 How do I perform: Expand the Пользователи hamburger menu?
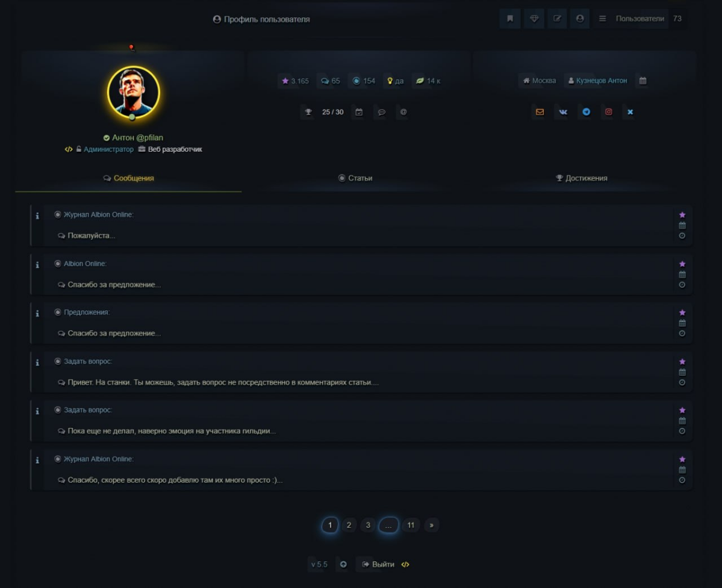coord(602,19)
